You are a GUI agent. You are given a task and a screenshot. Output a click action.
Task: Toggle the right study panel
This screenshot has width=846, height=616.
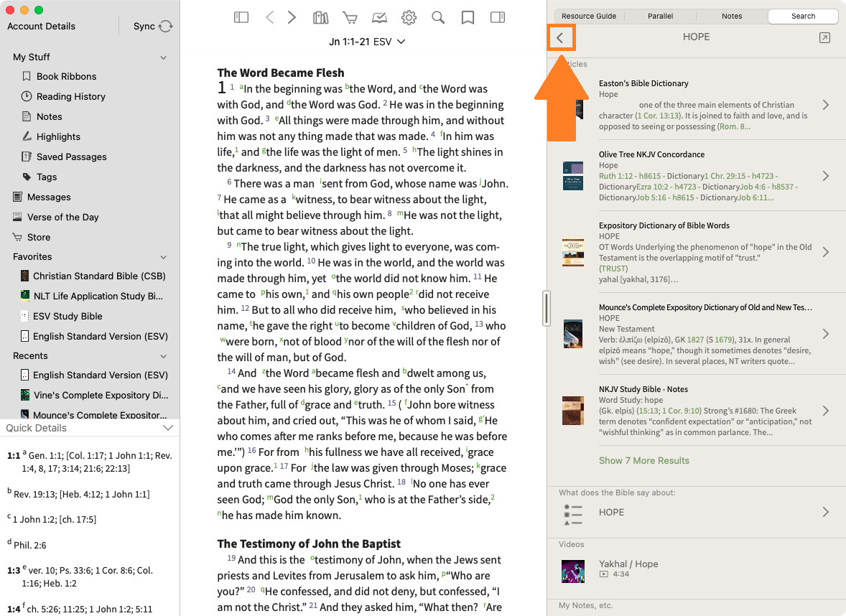point(497,18)
